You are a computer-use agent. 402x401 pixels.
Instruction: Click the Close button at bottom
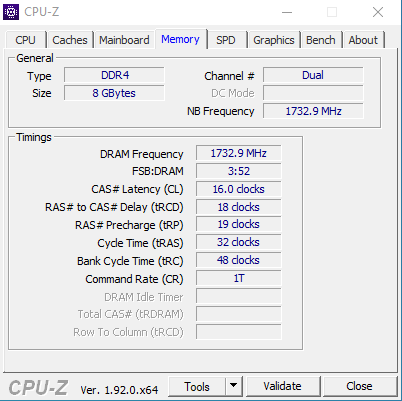[360, 386]
